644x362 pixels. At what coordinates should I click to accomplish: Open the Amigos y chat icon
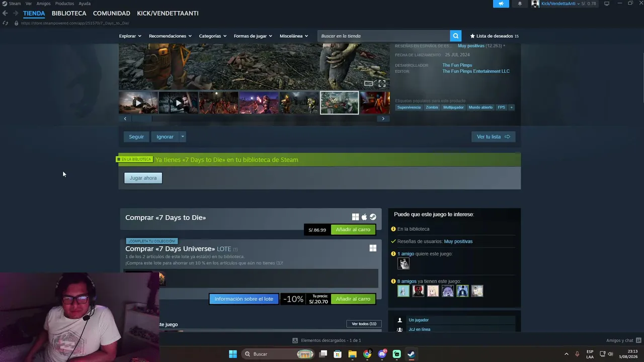(x=638, y=340)
